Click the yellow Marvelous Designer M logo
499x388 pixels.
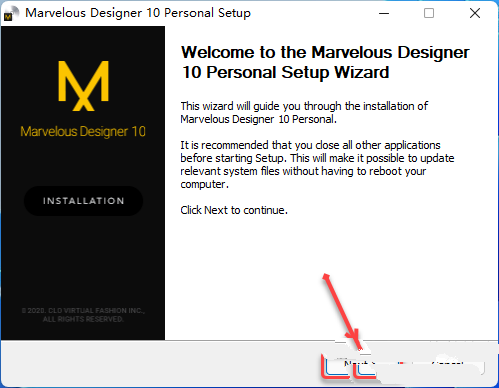pos(83,86)
